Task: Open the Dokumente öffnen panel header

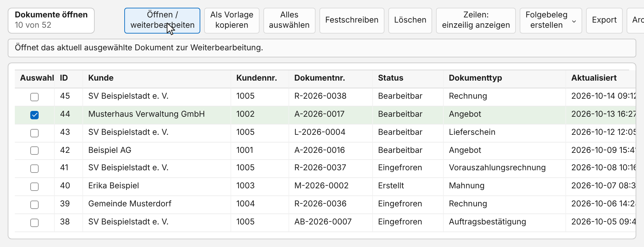Action: [x=51, y=21]
